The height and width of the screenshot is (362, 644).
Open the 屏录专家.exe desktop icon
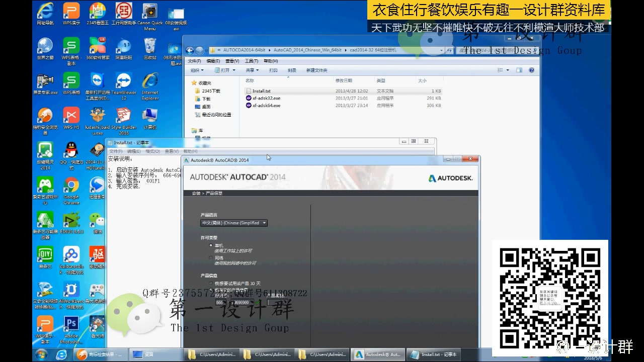(45, 83)
